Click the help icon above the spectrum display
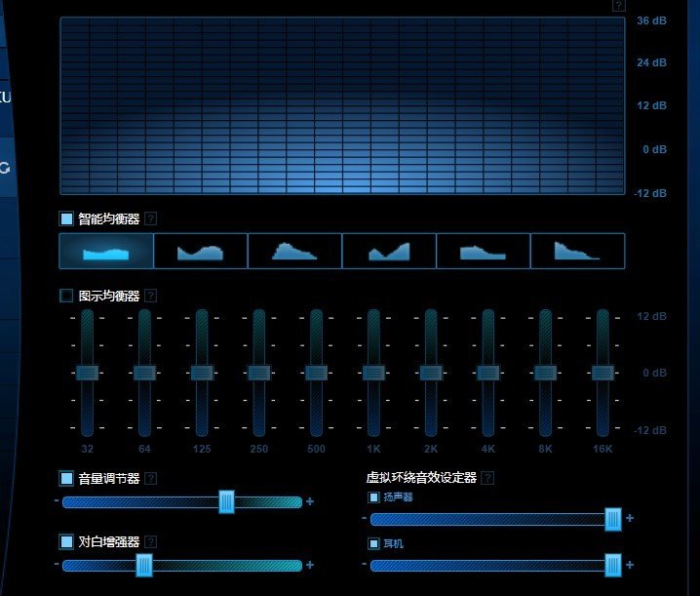 click(619, 5)
